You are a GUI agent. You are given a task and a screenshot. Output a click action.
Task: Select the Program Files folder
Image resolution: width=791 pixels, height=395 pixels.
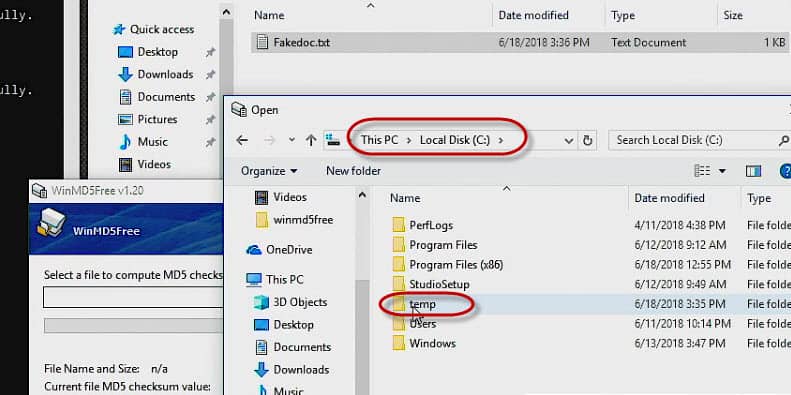click(x=443, y=245)
